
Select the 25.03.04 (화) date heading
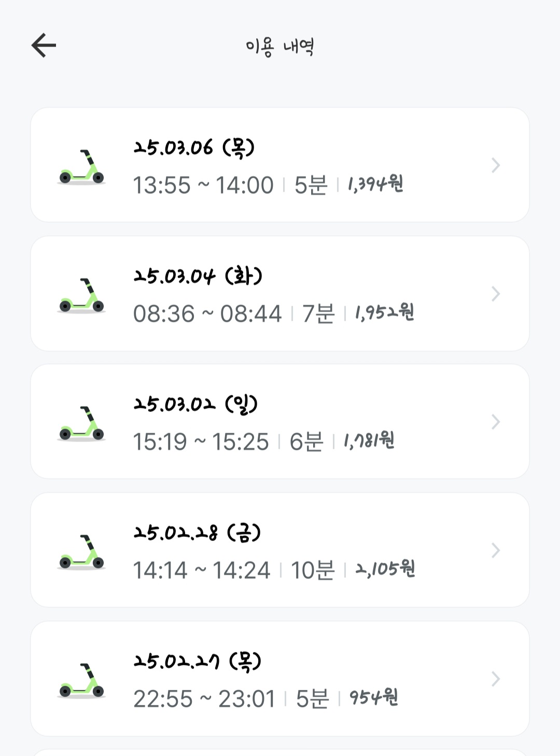coord(198,276)
